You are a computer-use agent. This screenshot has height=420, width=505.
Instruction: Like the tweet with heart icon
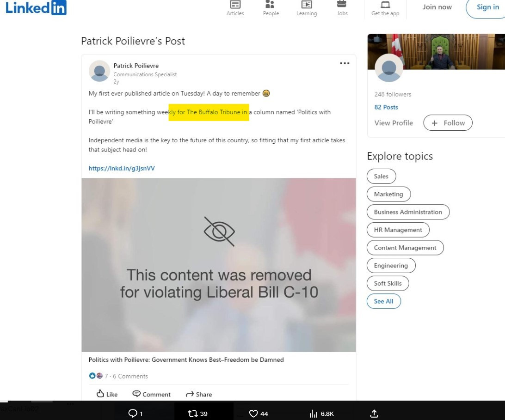click(253, 414)
